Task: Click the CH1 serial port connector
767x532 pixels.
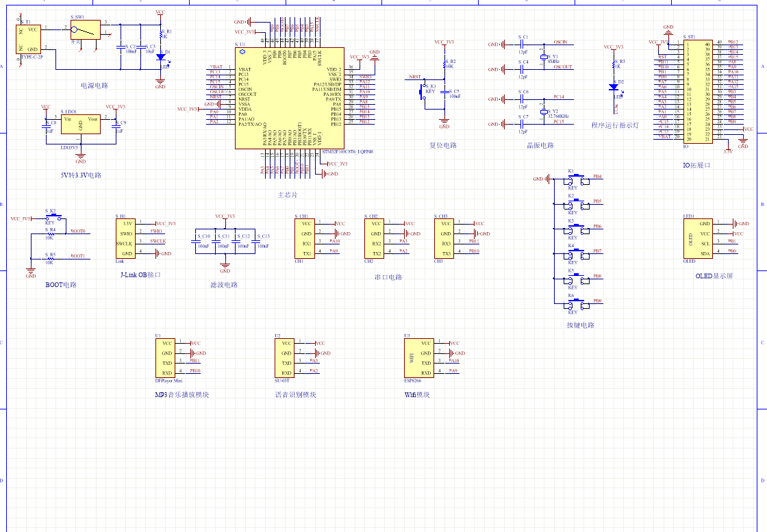Action: pos(305,238)
